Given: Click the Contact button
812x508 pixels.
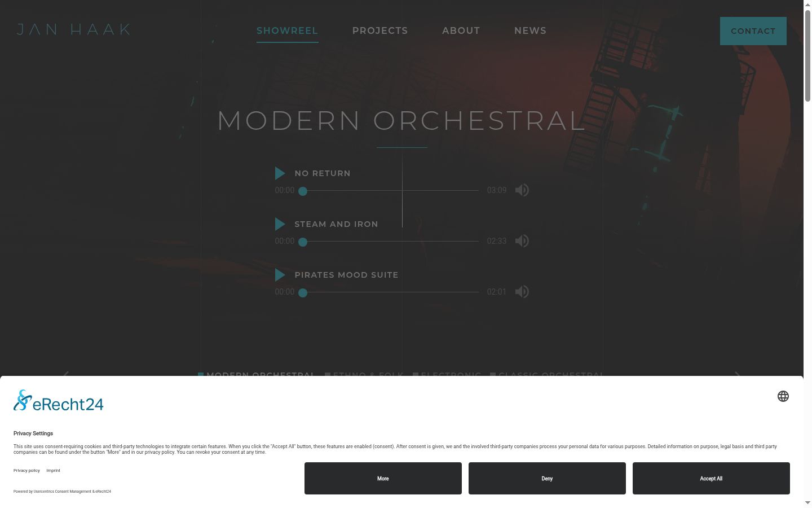Looking at the screenshot, I should point(753,31).
